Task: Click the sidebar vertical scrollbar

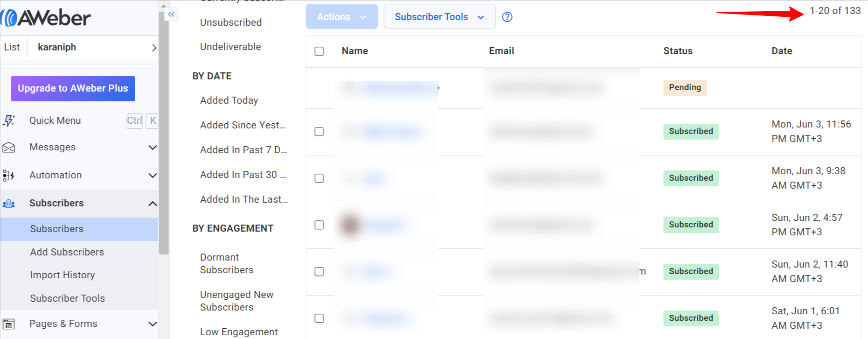Action: click(x=163, y=140)
